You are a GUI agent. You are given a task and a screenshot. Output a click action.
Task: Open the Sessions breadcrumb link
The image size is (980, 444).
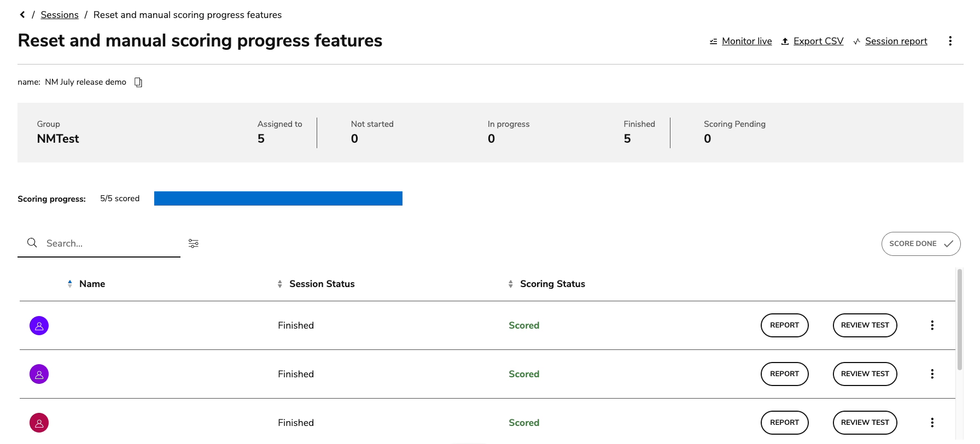pyautogui.click(x=60, y=14)
